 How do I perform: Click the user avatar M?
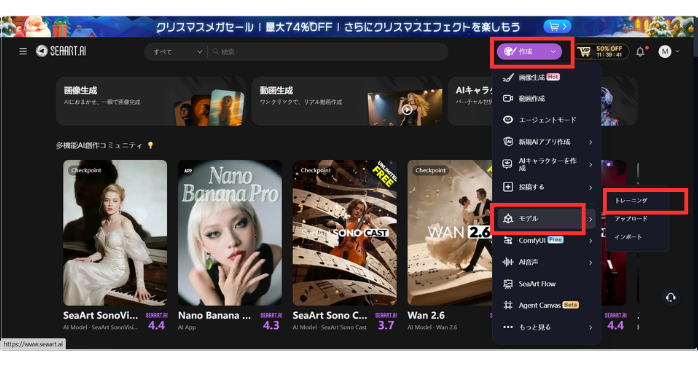665,52
